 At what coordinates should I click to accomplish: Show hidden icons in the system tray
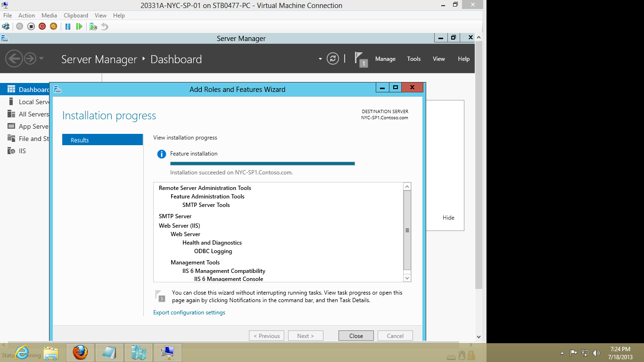click(x=562, y=353)
